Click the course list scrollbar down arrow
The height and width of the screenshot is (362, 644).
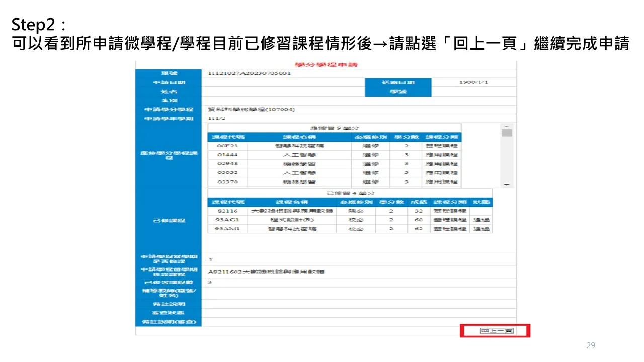[507, 185]
